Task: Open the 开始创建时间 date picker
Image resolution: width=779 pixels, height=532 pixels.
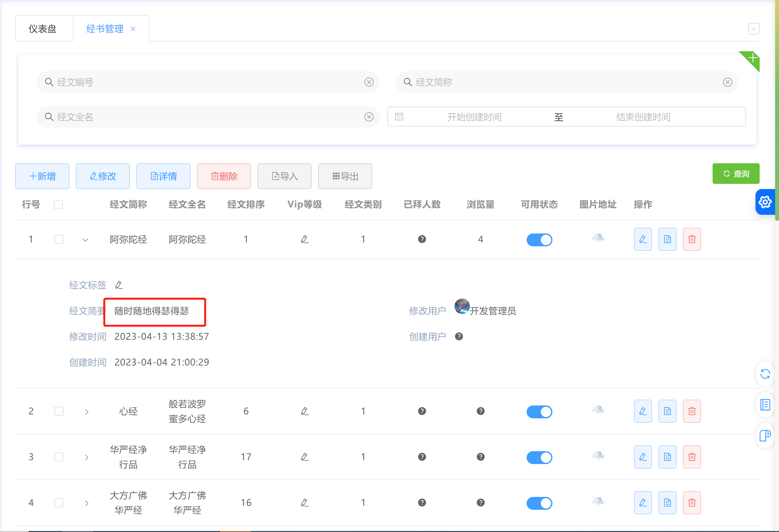Action: (x=474, y=117)
